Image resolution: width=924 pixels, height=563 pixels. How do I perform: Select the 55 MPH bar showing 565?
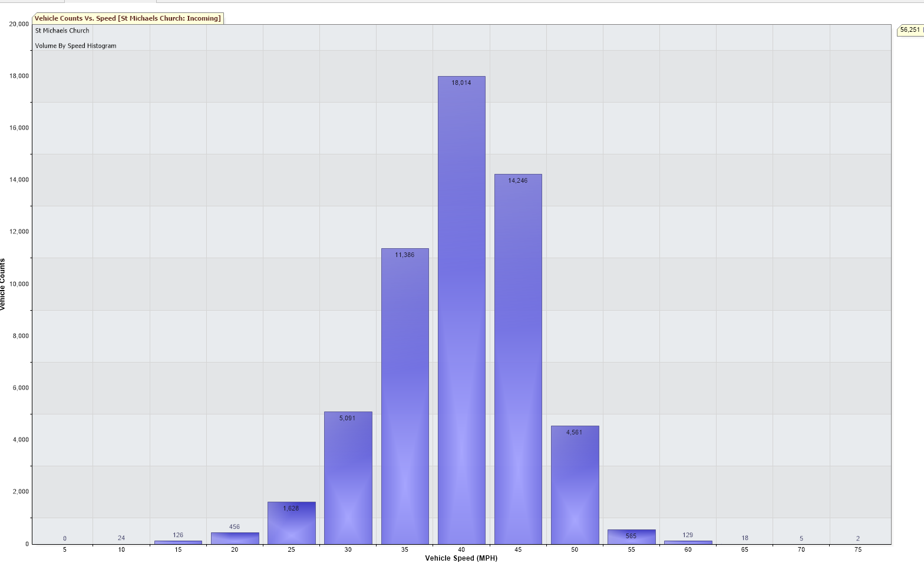(631, 537)
